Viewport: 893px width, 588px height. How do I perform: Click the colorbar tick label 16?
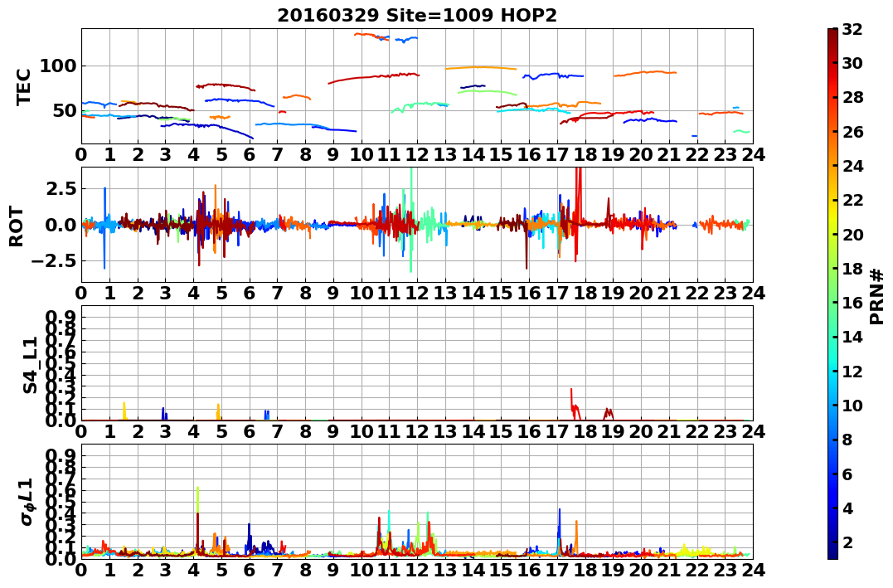(x=852, y=303)
